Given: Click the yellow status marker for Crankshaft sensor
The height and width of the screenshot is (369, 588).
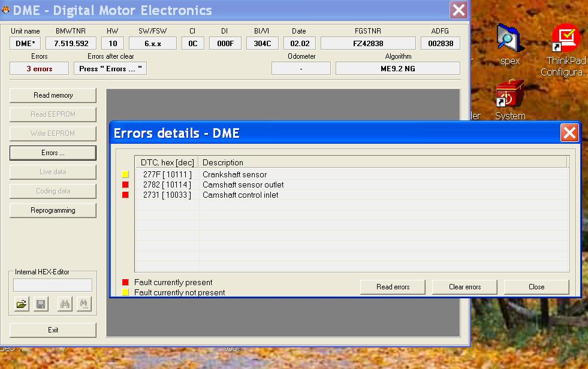Looking at the screenshot, I should [125, 174].
